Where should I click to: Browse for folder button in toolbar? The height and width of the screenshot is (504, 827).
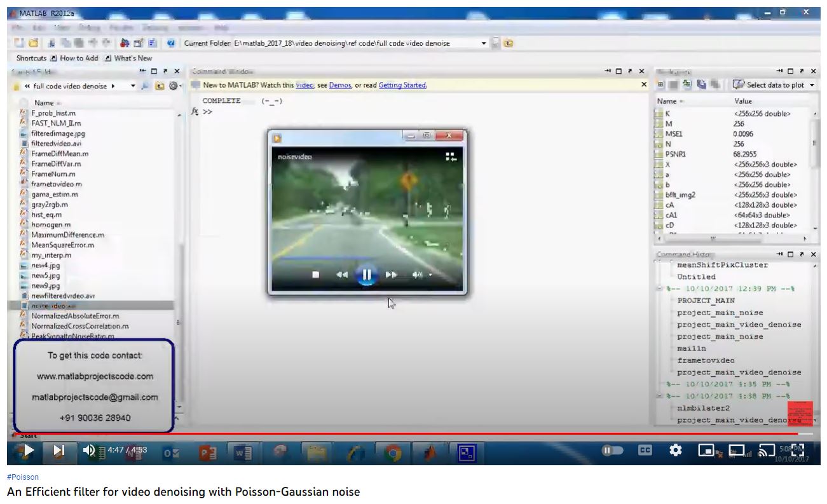[x=496, y=43]
